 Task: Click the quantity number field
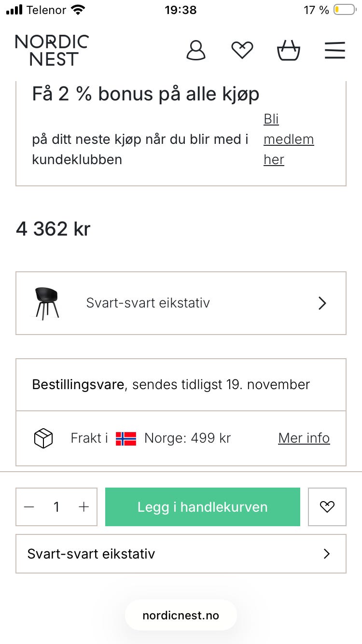click(x=56, y=507)
